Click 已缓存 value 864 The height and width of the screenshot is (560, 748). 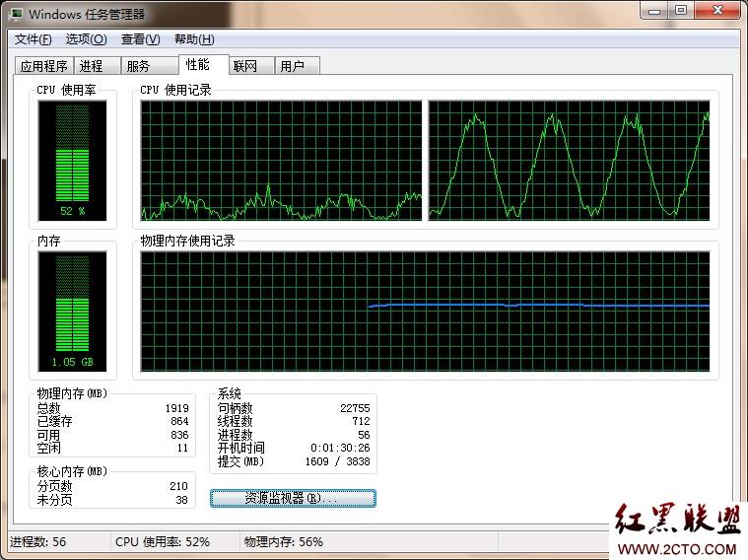tap(179, 421)
